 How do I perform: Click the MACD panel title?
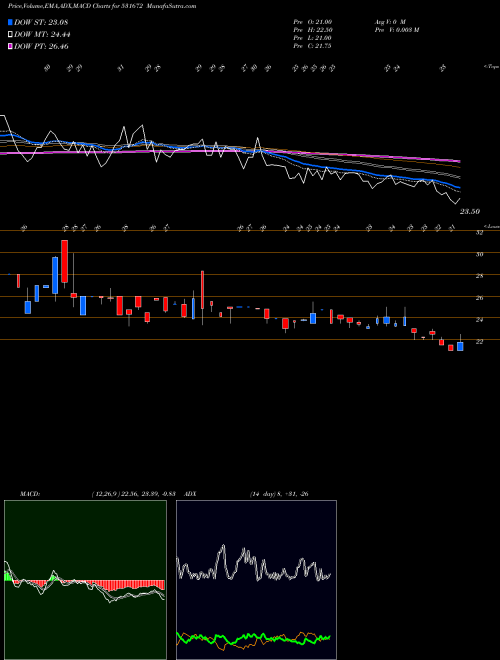tap(29, 494)
